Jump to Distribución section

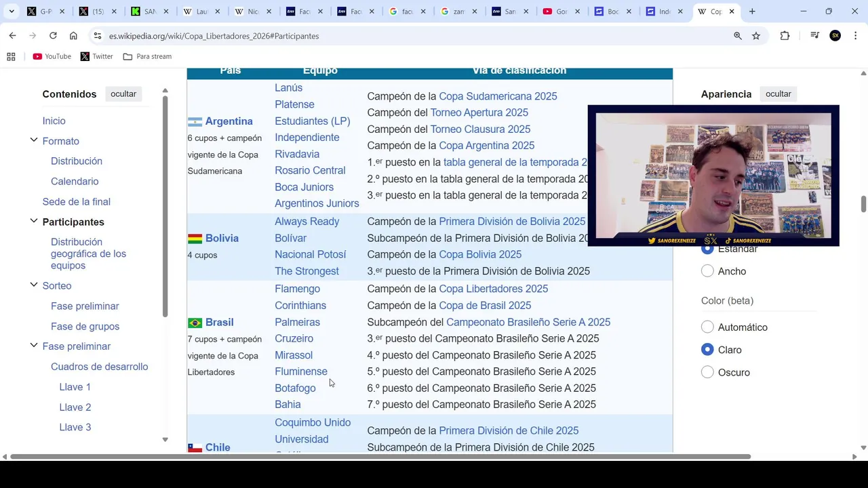tap(77, 161)
